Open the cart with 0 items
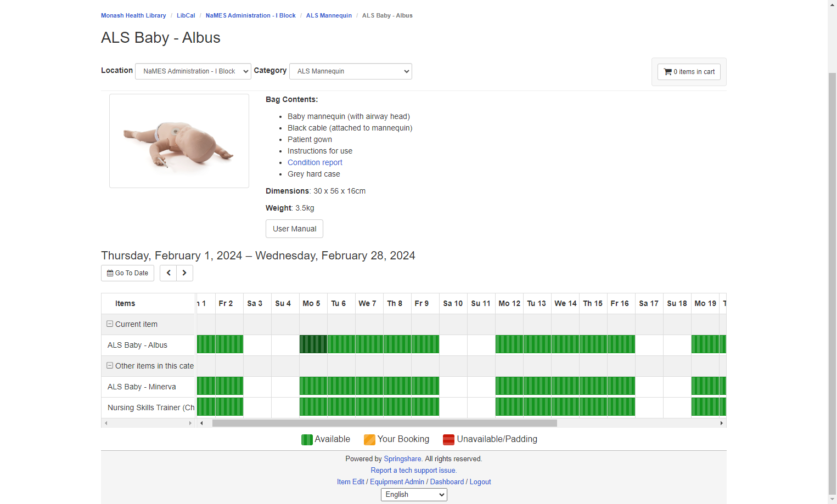Screen dimensions: 837x504 (689, 72)
